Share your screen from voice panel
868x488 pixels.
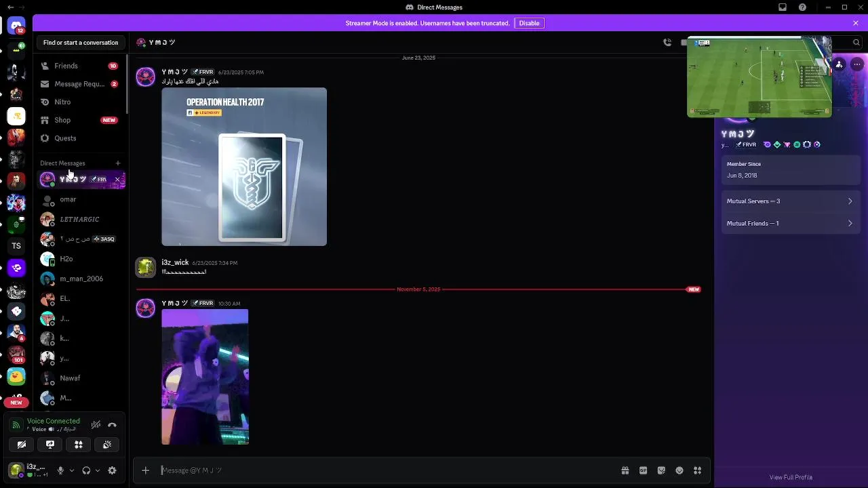pos(50,445)
